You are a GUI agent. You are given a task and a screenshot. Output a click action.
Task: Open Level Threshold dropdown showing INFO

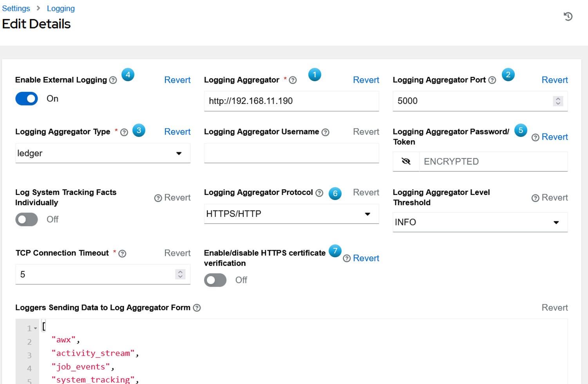tap(480, 222)
